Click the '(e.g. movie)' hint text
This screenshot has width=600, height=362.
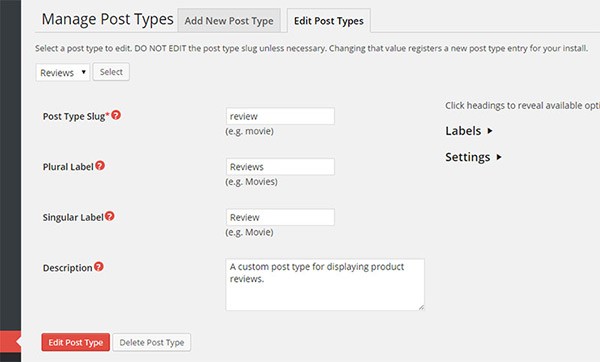249,131
